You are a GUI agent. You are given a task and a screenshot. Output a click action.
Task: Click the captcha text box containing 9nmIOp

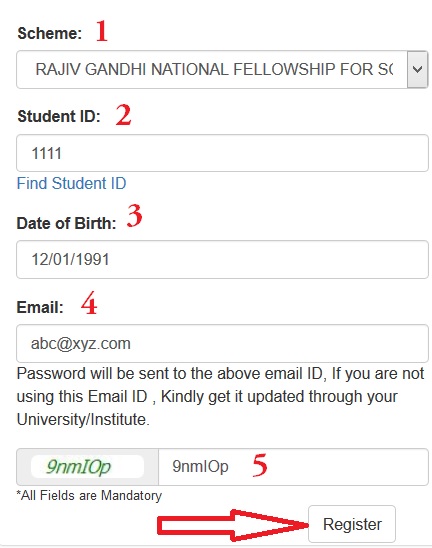click(x=293, y=467)
